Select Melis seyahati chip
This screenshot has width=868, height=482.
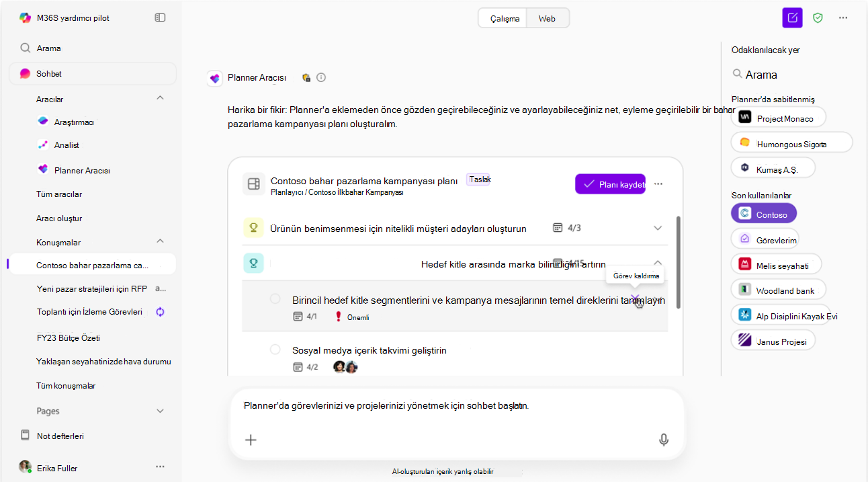[776, 264]
